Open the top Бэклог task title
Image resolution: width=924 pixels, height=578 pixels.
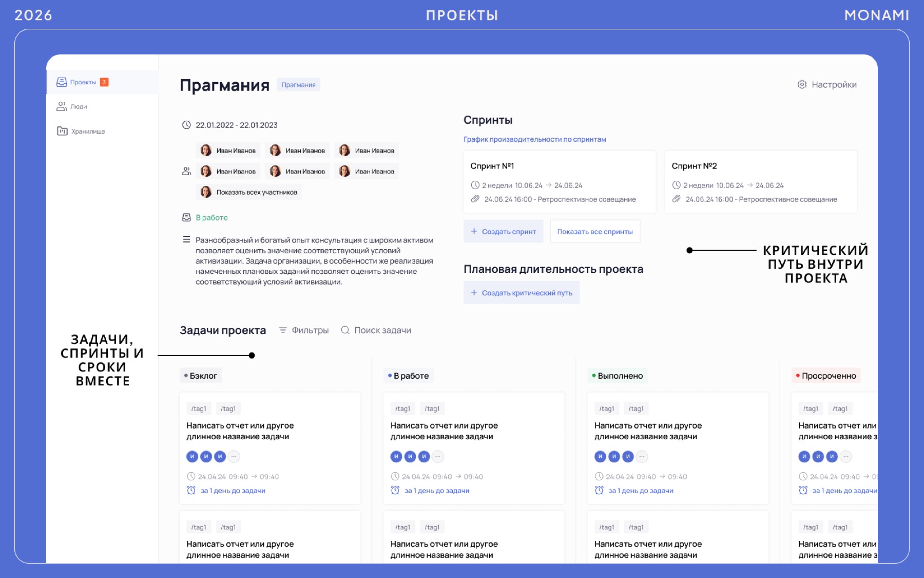click(x=240, y=431)
